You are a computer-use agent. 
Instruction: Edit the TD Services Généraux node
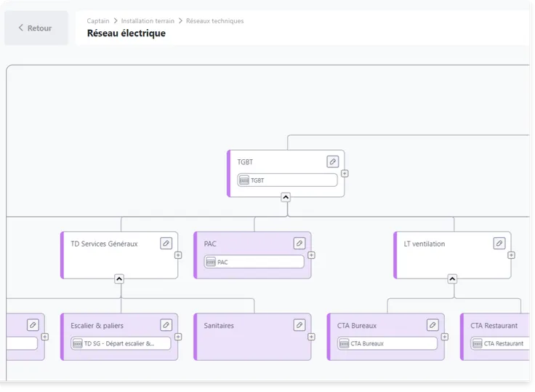click(x=166, y=244)
